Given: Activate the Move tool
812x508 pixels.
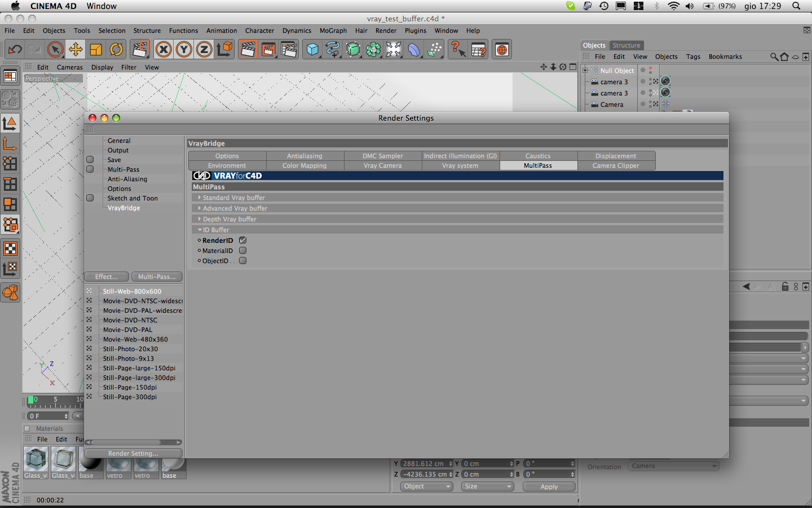Looking at the screenshot, I should click(76, 50).
